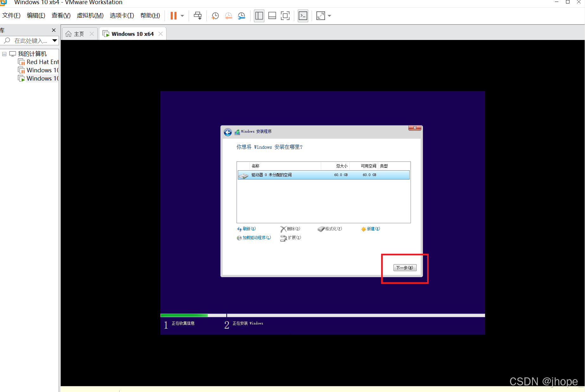The height and width of the screenshot is (392, 585).
Task: Open the 虚拟机(M) menu
Action: [x=90, y=16]
